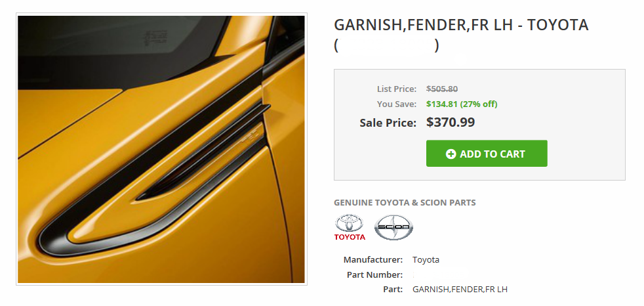Open the yellow fender garnish product photo
The height and width of the screenshot is (306, 644).
click(x=161, y=149)
